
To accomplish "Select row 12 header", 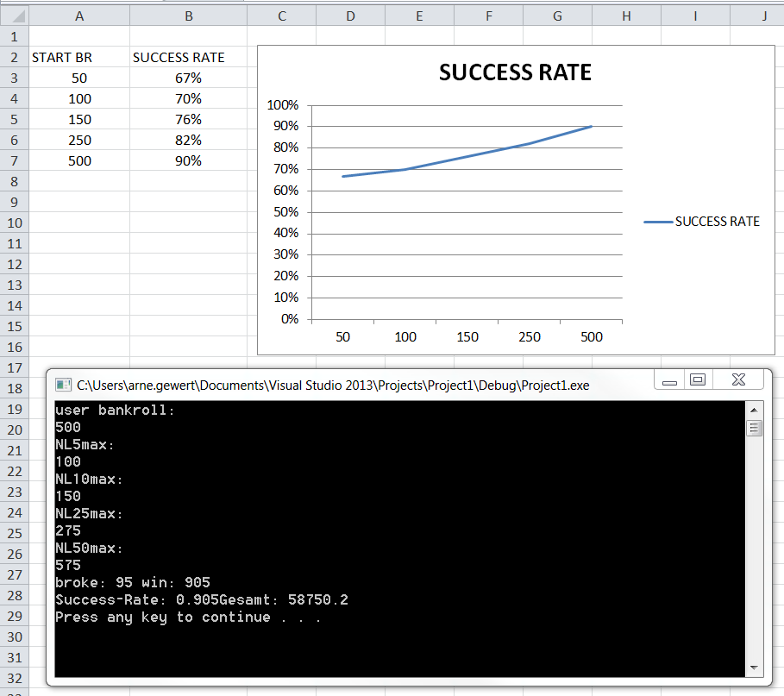I will (x=15, y=265).
